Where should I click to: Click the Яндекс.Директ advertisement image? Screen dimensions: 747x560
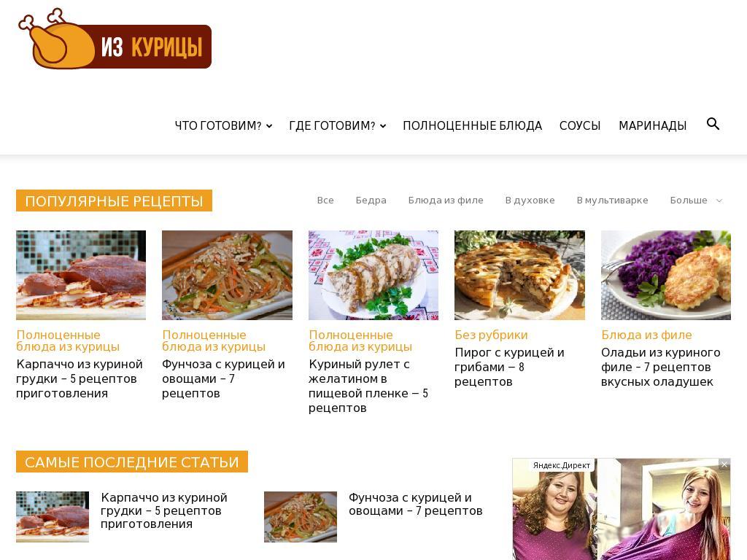(622, 509)
